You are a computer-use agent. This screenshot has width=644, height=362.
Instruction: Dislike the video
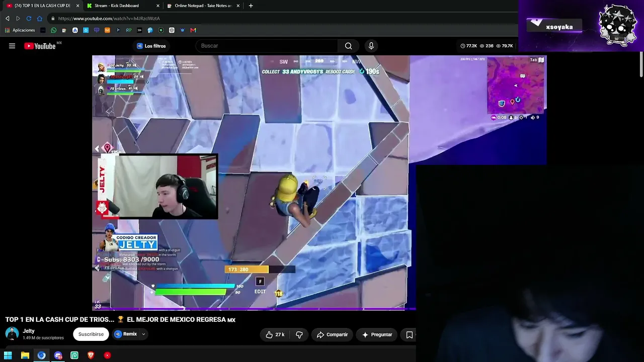299,335
